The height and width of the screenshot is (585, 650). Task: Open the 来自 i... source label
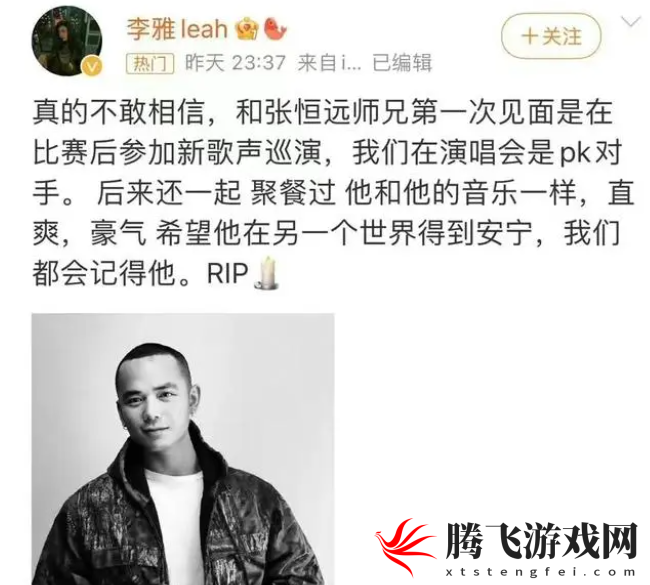[x=330, y=63]
